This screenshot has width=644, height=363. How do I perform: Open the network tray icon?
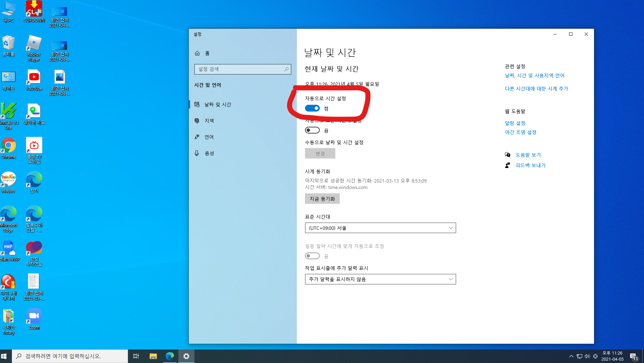[x=579, y=356]
